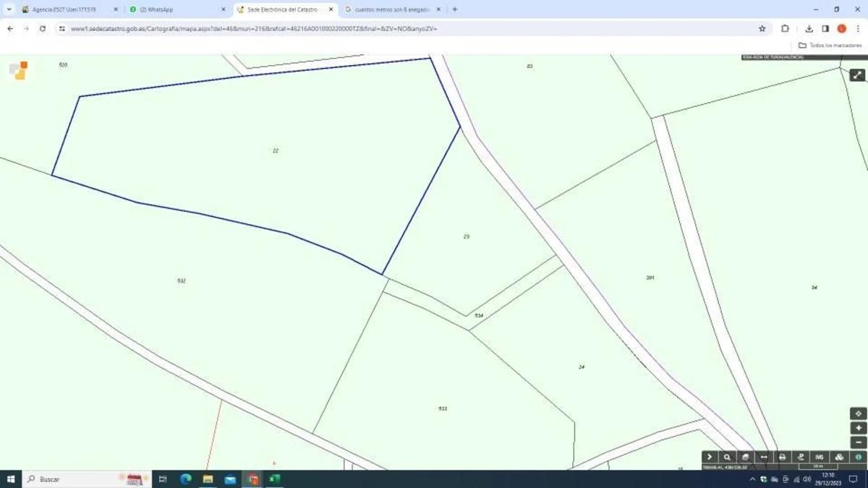Open Excel from the taskbar
The image size is (868, 488).
[274, 479]
